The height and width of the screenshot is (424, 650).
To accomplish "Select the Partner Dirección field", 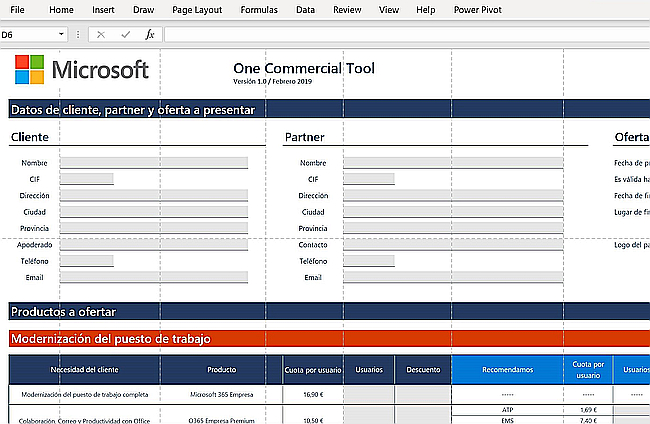I will tap(453, 195).
